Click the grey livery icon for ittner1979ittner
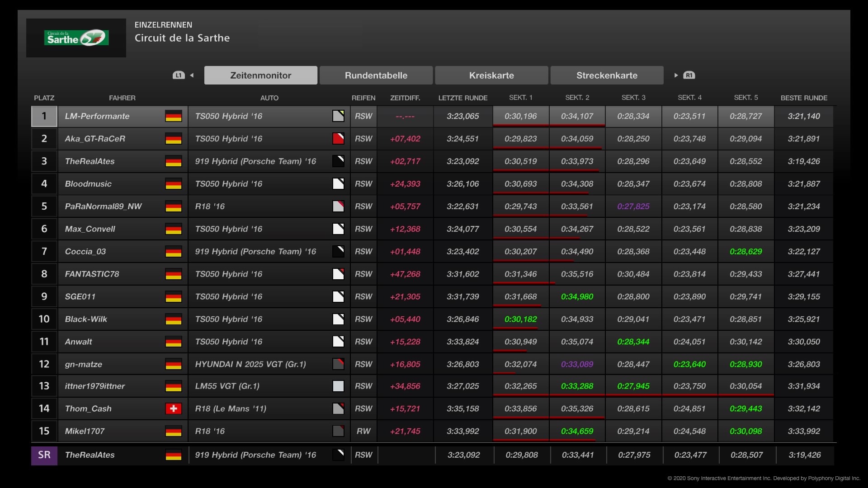Viewport: 868px width, 488px height. click(x=338, y=386)
